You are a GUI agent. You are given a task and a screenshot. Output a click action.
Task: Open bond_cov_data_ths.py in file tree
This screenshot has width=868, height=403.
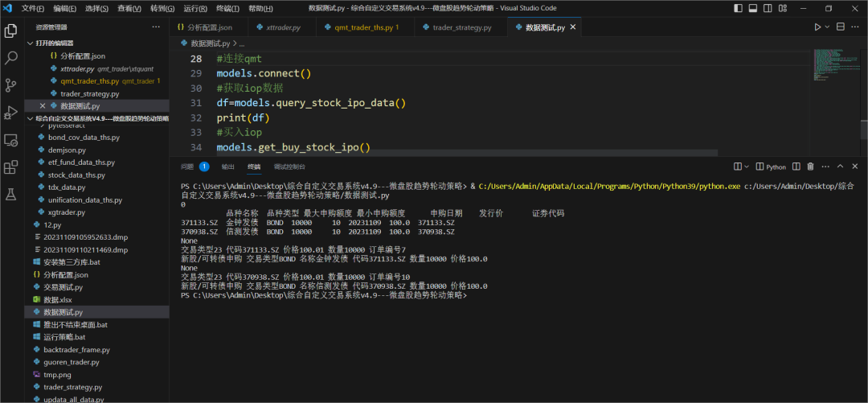coord(97,138)
